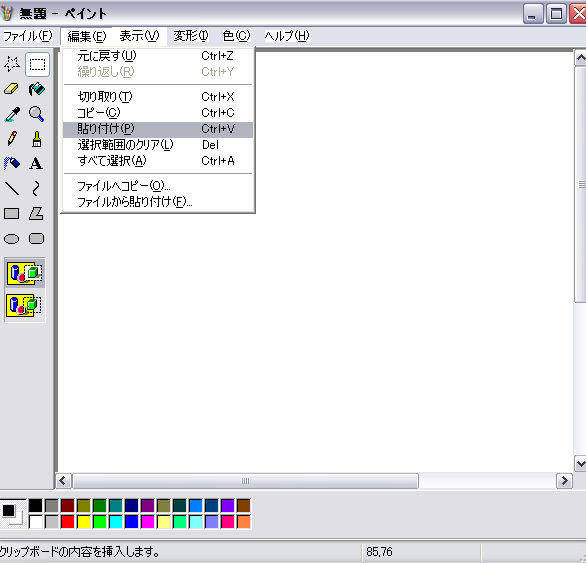Select the Eraser tool
586x563 pixels.
[12, 89]
